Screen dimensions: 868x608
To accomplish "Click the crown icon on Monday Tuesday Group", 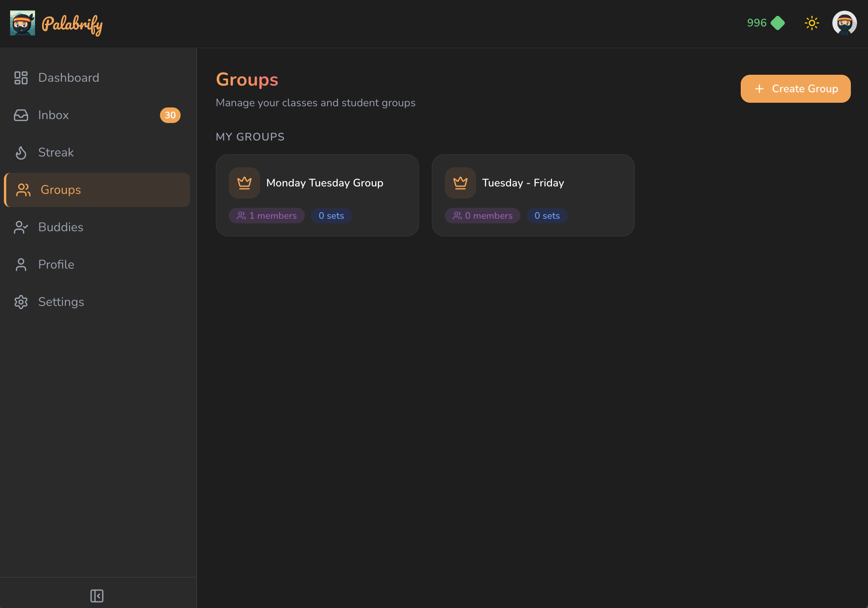I will pos(244,183).
